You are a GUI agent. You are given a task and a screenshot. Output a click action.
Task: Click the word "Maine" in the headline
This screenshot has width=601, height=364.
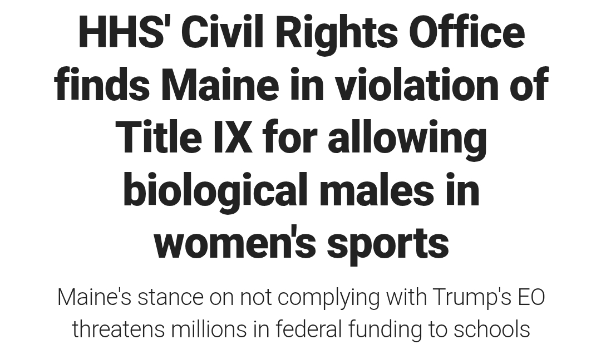pyautogui.click(x=220, y=84)
